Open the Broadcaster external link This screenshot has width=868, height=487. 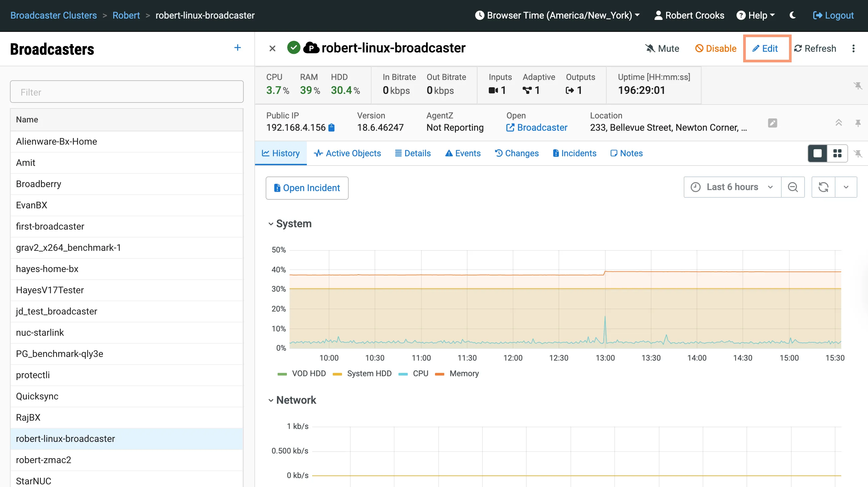click(537, 128)
